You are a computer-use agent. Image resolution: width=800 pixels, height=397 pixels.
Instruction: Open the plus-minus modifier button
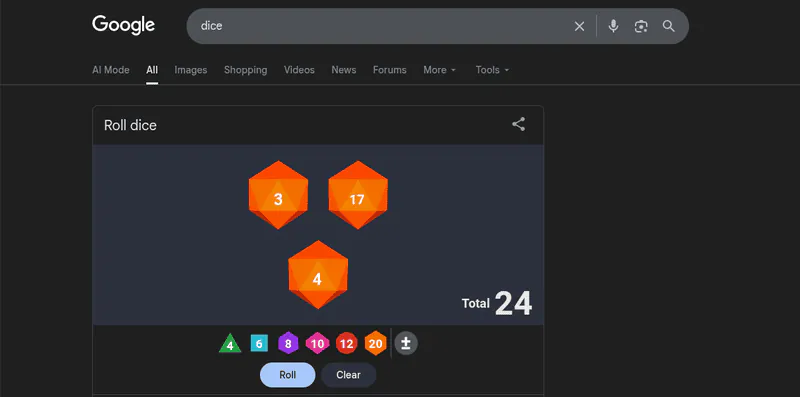point(406,343)
